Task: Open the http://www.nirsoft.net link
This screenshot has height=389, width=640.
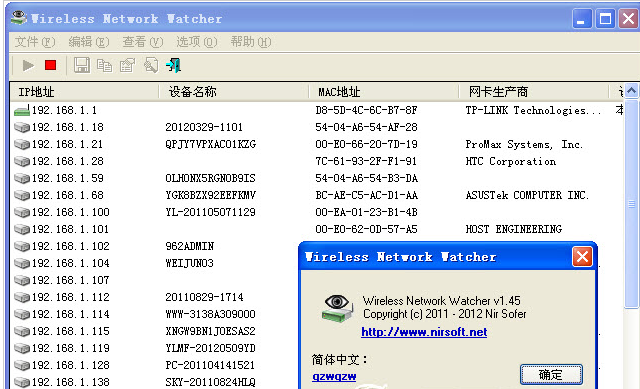Action: tap(424, 332)
